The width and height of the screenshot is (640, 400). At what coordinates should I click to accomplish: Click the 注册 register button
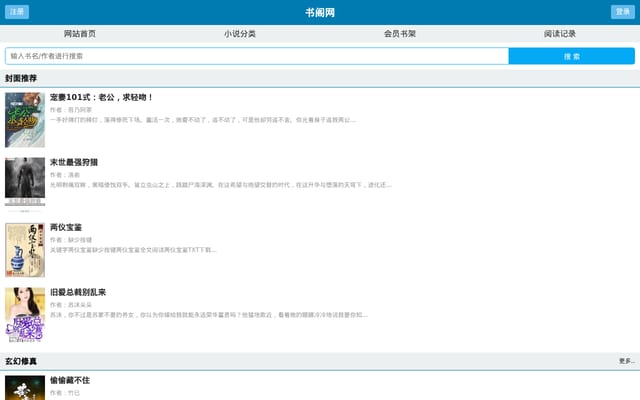coord(17,12)
